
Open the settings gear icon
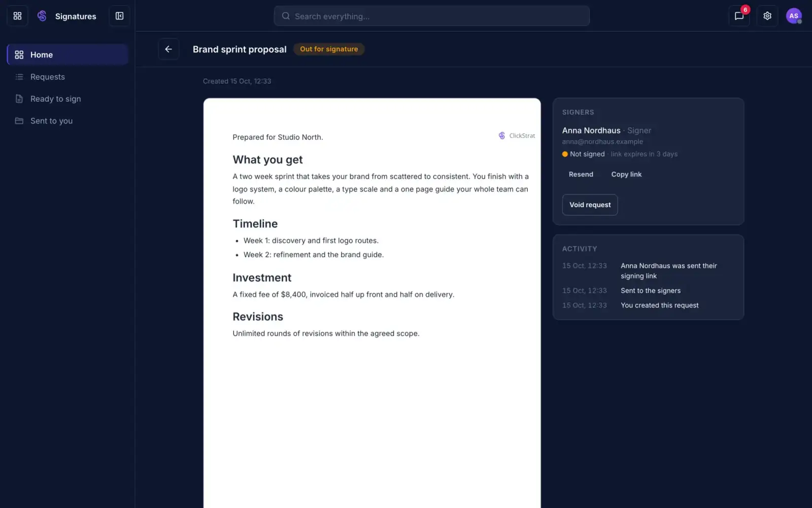pos(767,16)
